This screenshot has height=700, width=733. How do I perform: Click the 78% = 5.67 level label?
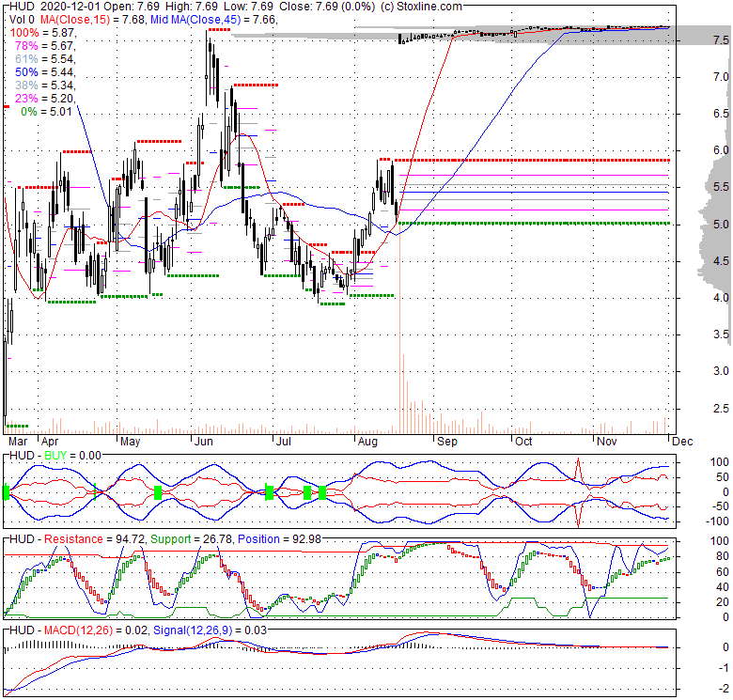coord(44,46)
